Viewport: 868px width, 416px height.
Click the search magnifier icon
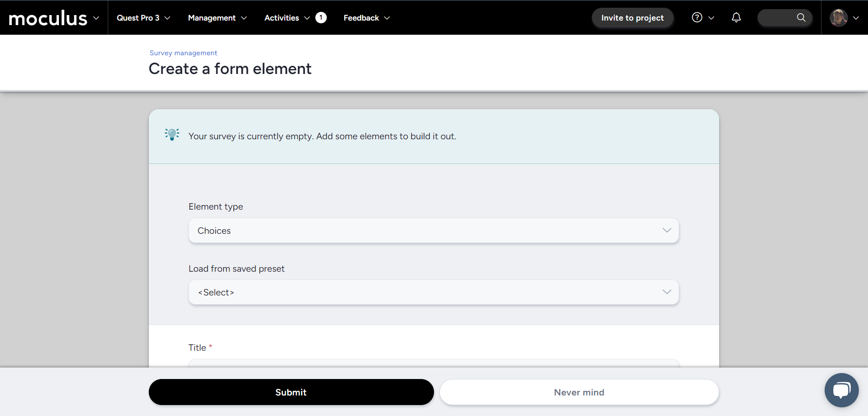(x=801, y=18)
